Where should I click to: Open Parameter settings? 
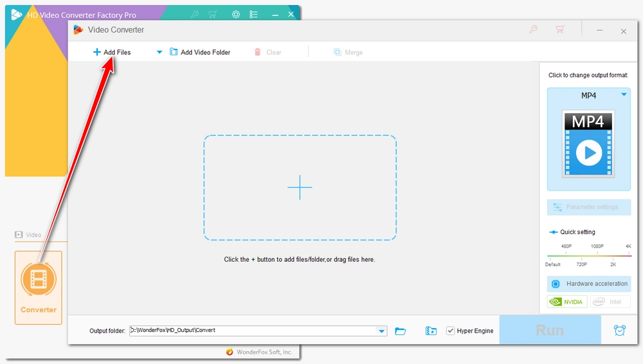click(589, 207)
